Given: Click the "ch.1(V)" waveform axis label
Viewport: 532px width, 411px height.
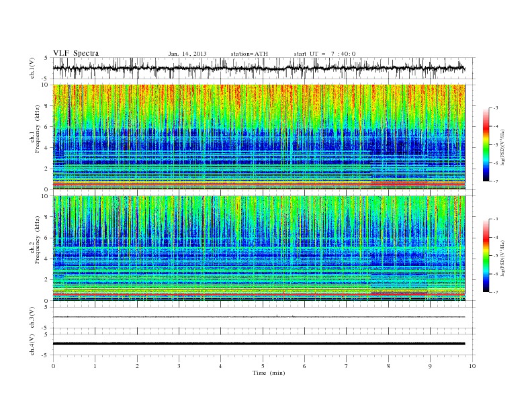Looking at the screenshot, I should pos(32,68).
